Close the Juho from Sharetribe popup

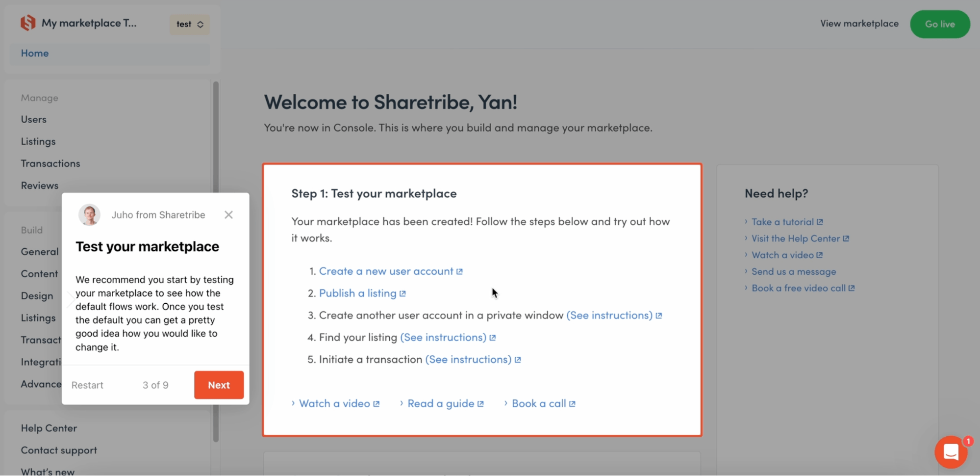(228, 215)
